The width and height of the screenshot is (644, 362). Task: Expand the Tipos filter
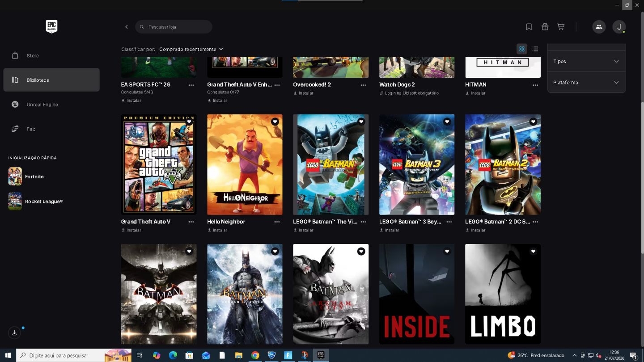[x=586, y=61]
